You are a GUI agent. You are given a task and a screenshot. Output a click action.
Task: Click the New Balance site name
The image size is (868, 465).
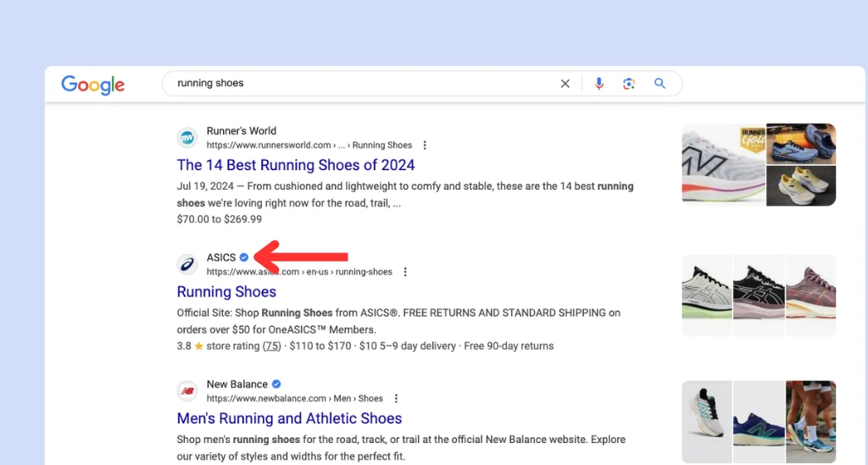coord(237,384)
